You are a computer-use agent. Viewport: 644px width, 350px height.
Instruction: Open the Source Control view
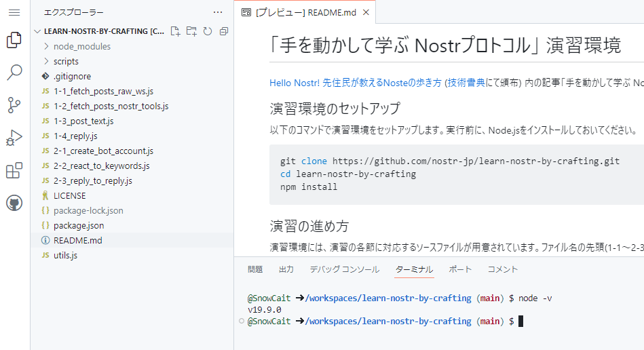coord(14,105)
